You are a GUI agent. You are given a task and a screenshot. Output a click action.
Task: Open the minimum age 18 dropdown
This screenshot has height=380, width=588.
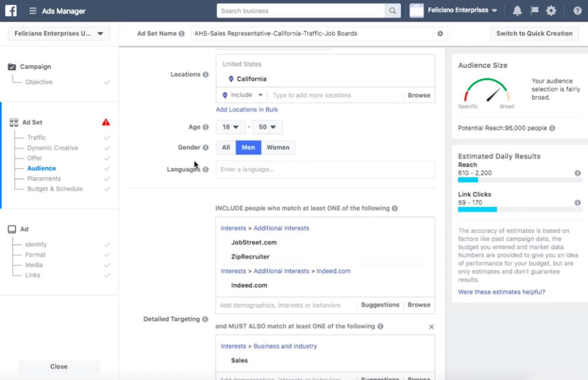tap(231, 127)
